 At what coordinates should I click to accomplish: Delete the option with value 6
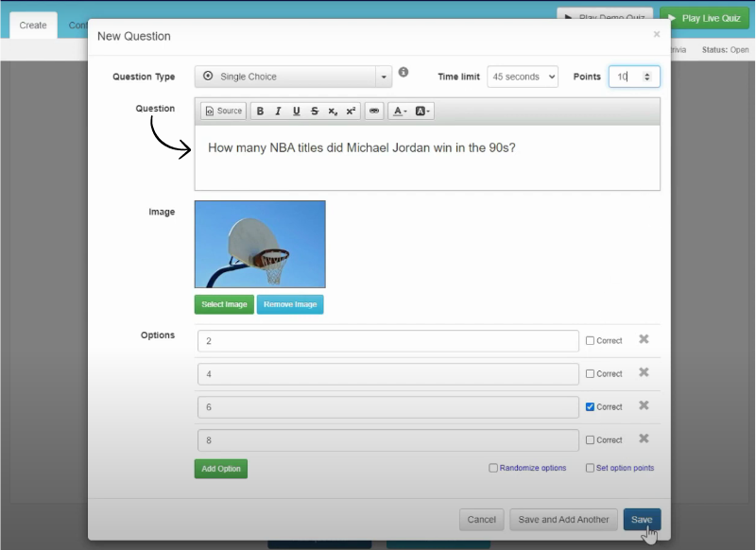click(x=644, y=405)
